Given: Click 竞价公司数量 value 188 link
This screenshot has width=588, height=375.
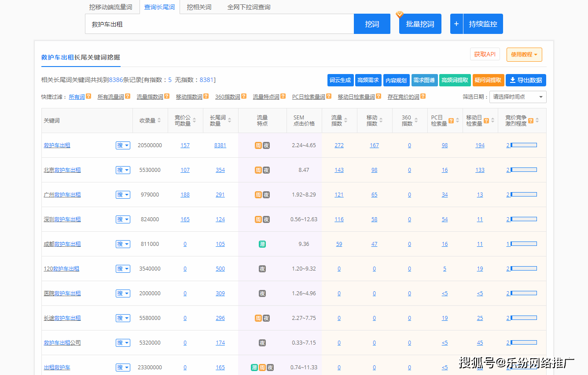Looking at the screenshot, I should click(x=185, y=195).
